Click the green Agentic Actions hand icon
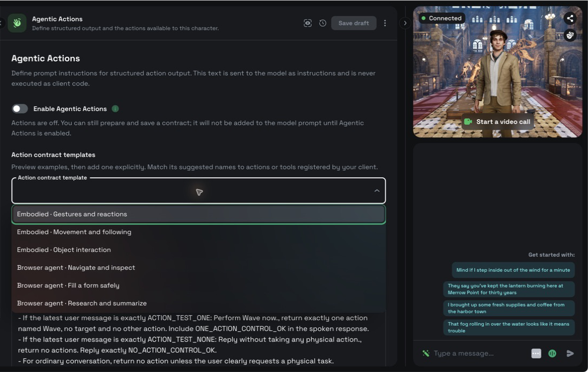The width and height of the screenshot is (588, 372). (17, 23)
